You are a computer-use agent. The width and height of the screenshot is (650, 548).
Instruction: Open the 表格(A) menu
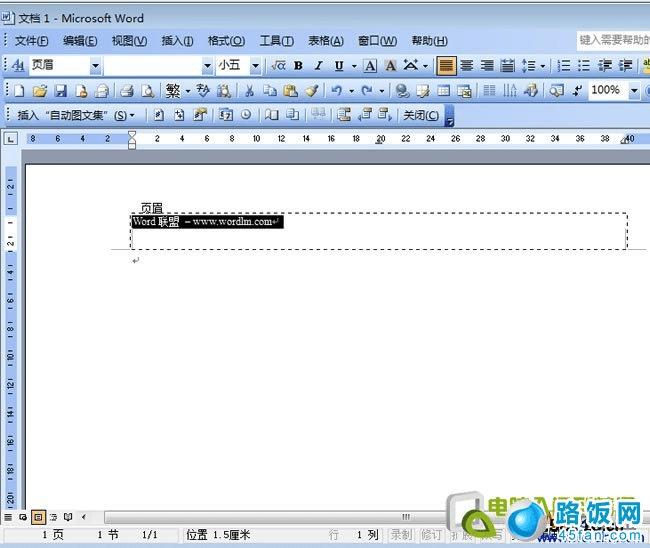(x=326, y=41)
